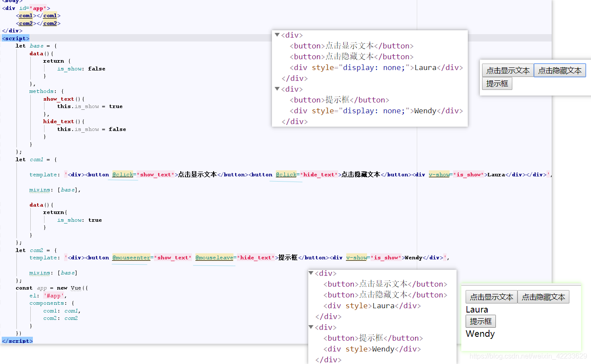This screenshot has width=591, height=364.
Task: Click 点击显示文本 button beside the highlighted 点击隐藏文本 button
Action: click(508, 70)
